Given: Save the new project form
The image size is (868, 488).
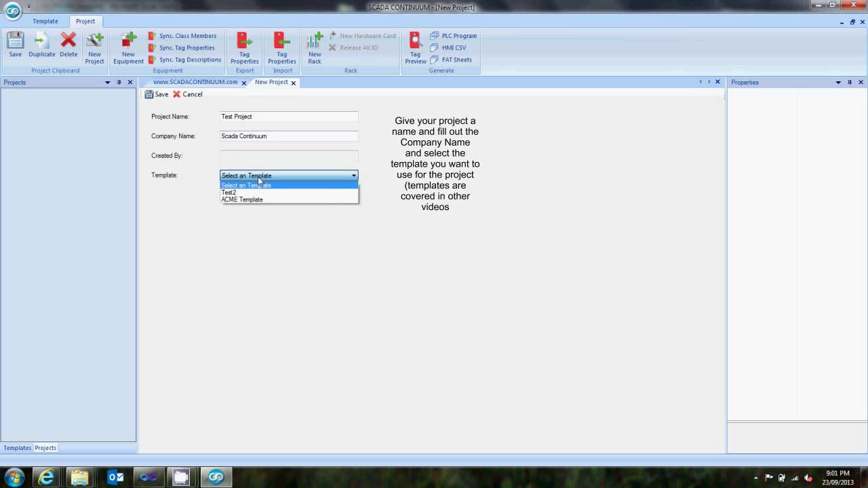Looking at the screenshot, I should coord(157,94).
